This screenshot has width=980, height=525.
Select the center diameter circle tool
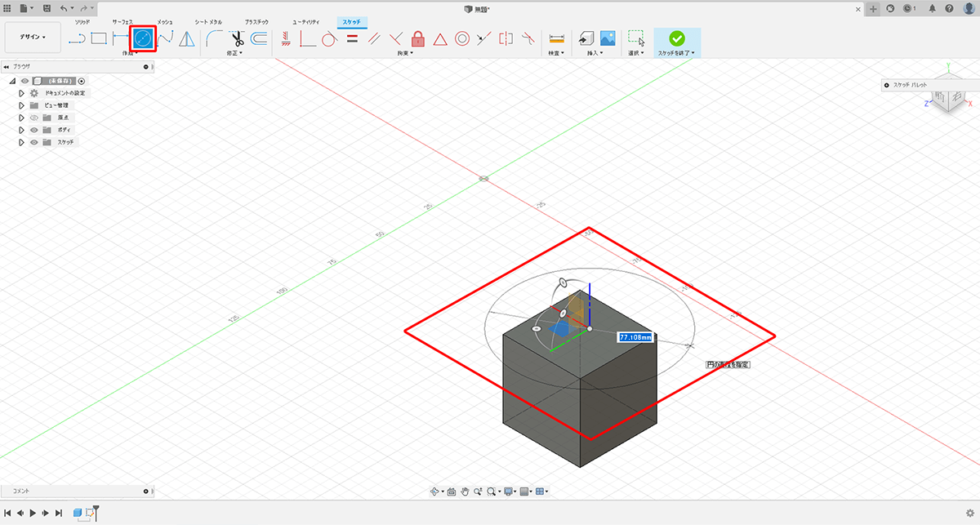[x=144, y=38]
